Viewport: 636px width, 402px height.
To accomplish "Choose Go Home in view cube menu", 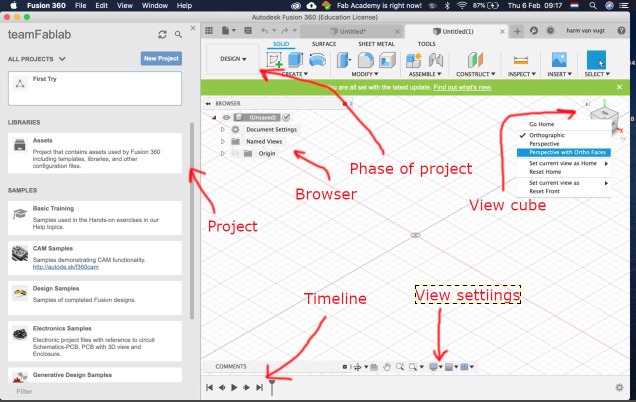I will pyautogui.click(x=541, y=124).
